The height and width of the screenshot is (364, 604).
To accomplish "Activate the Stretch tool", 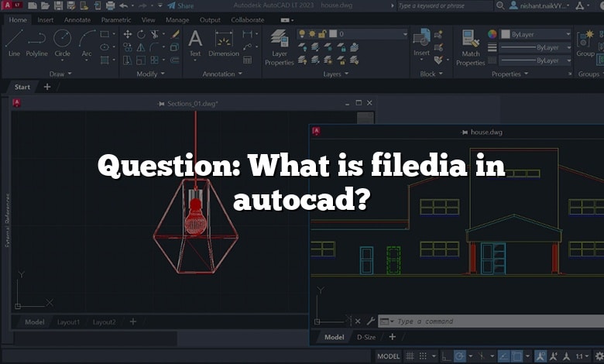I will tap(128, 60).
